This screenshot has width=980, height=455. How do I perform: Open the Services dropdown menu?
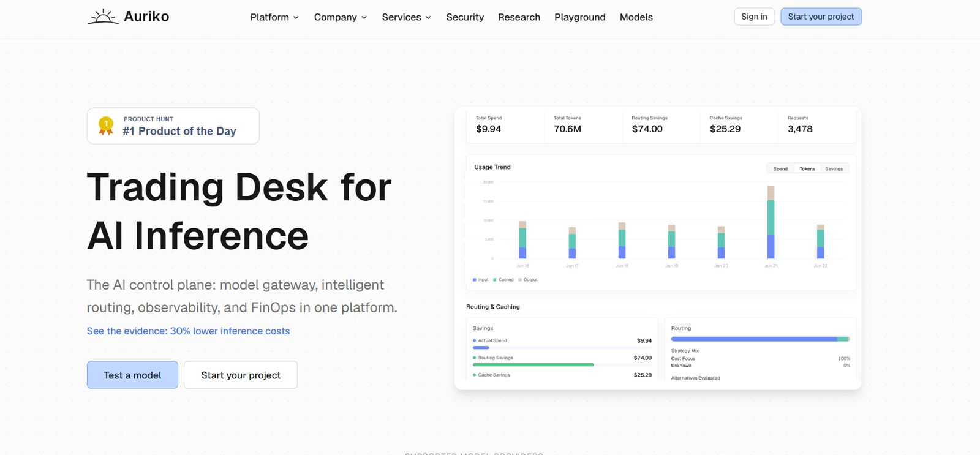(x=407, y=17)
